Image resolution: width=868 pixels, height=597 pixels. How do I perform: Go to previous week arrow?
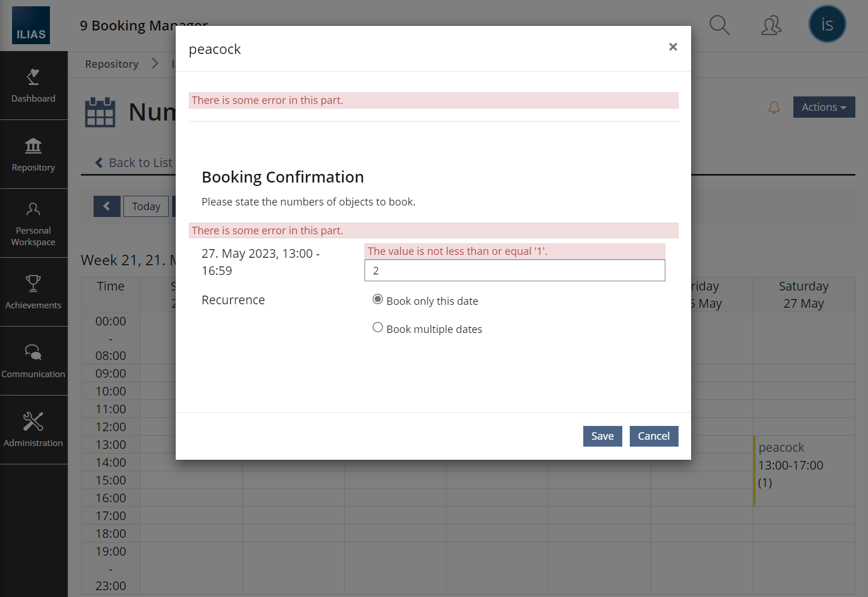tap(107, 207)
